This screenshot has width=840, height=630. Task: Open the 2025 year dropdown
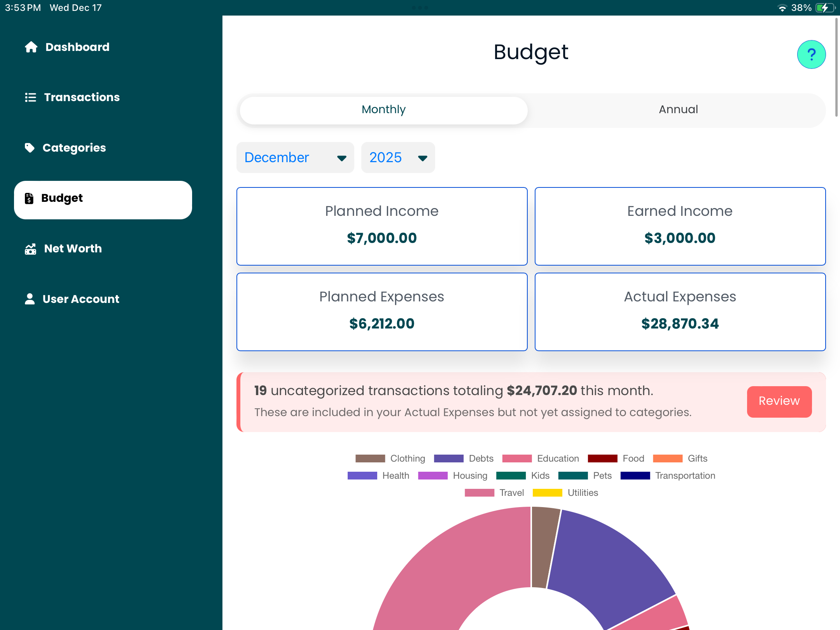[x=397, y=157]
